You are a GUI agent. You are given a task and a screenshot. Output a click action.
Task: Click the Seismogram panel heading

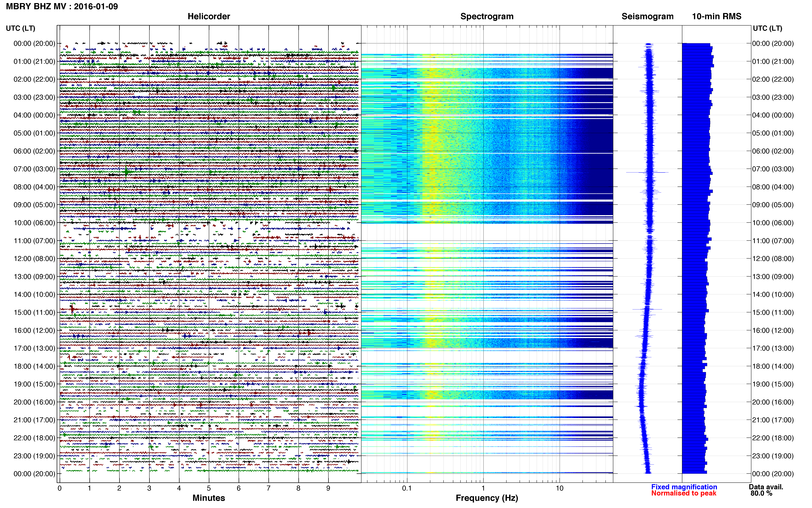[648, 16]
